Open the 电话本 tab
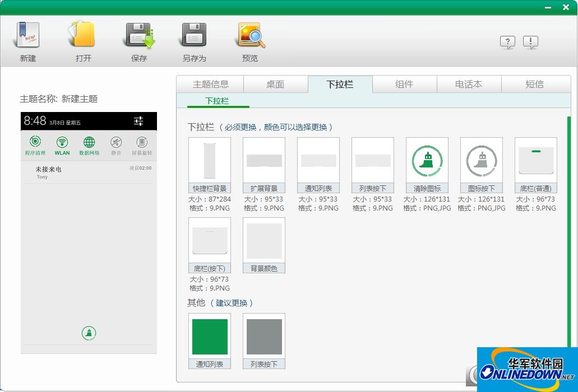The height and width of the screenshot is (392, 578). pyautogui.click(x=469, y=85)
